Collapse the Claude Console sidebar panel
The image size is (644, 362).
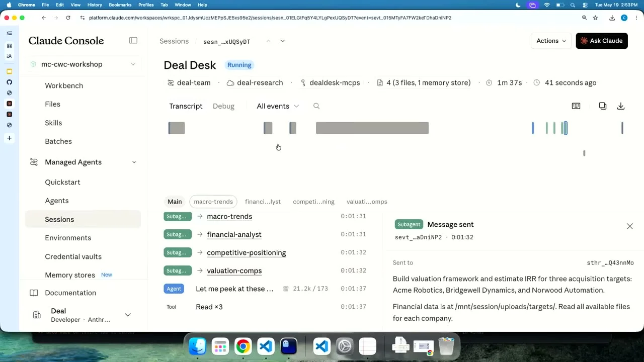[133, 41]
